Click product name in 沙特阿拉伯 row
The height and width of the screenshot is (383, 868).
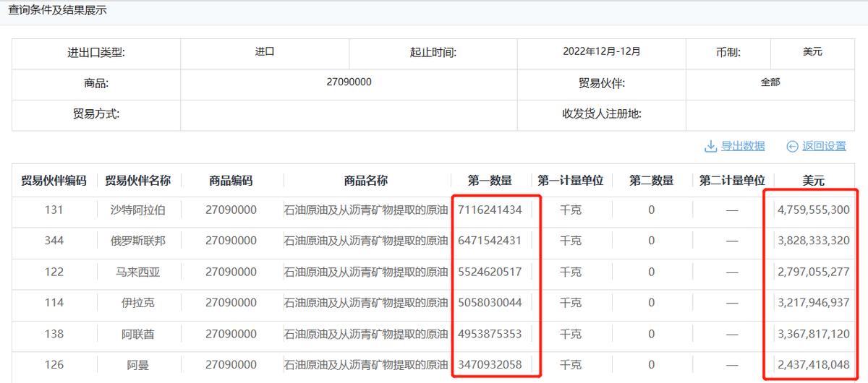coord(365,210)
